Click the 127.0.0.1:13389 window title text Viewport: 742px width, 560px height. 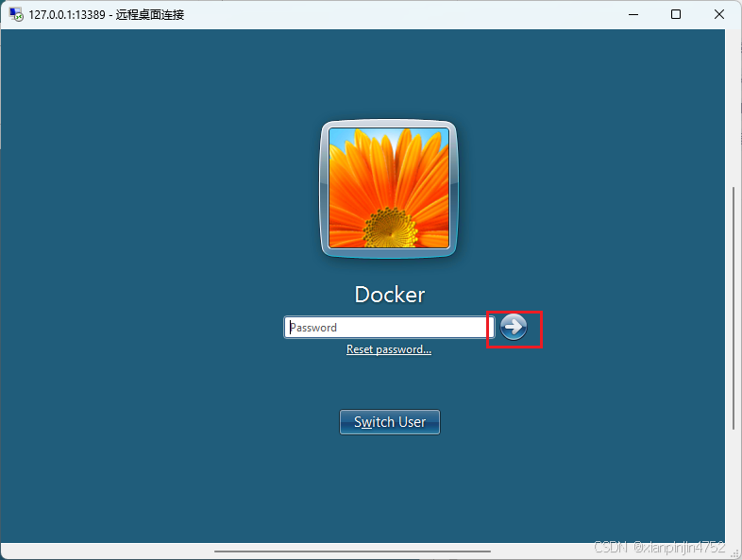tap(106, 15)
